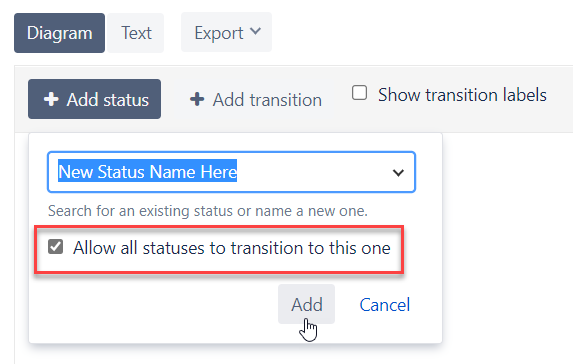Click the plus icon beside Add transition
The width and height of the screenshot is (573, 364).
coord(197,99)
